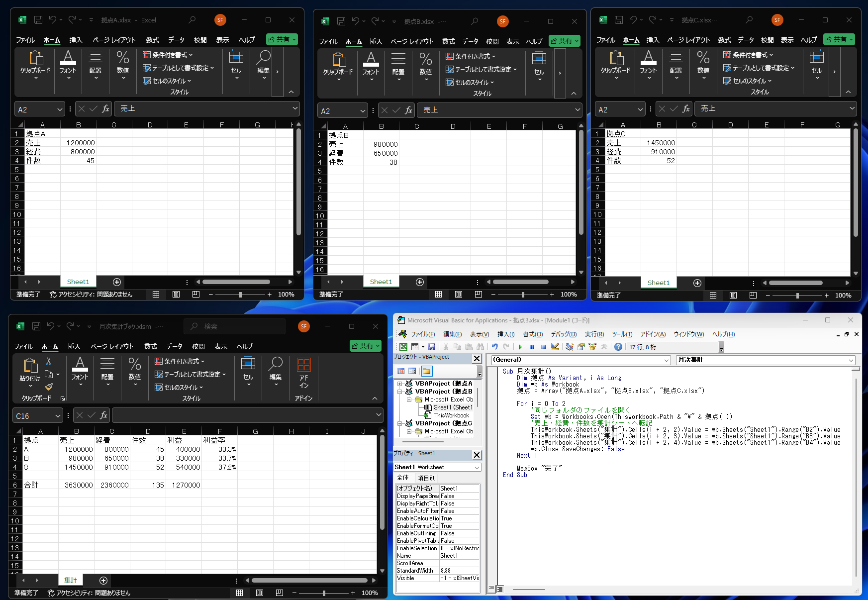Click the zoom slider in 拠点A.xlsx status bar
868x600 pixels.
pos(241,295)
